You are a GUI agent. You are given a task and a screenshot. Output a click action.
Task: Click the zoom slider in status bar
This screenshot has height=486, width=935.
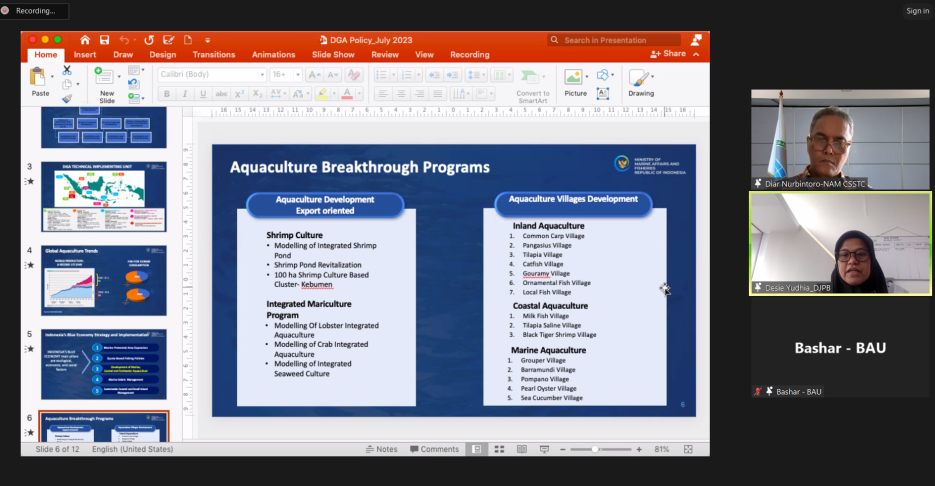coord(597,449)
